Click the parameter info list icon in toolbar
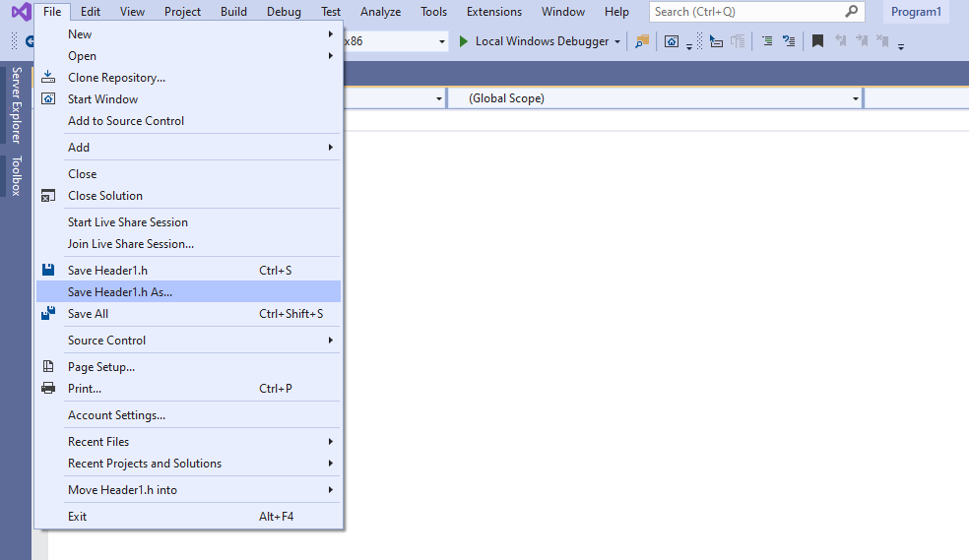 point(738,41)
